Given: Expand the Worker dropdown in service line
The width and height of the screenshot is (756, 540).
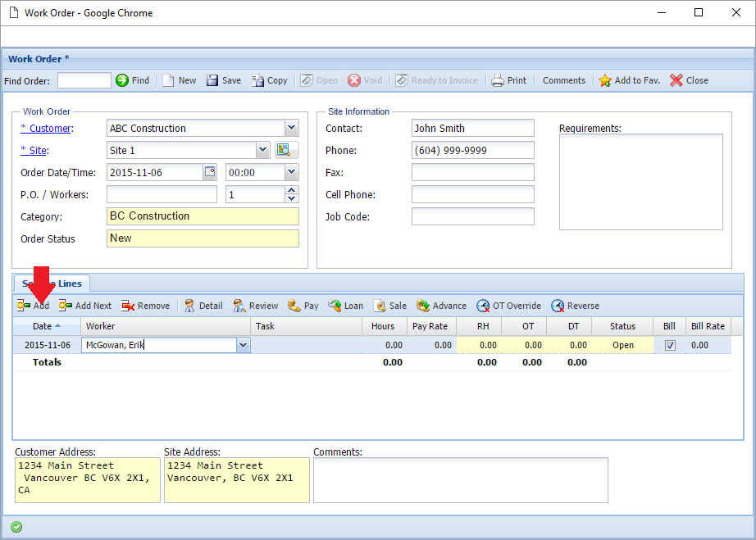Looking at the screenshot, I should pos(243,345).
